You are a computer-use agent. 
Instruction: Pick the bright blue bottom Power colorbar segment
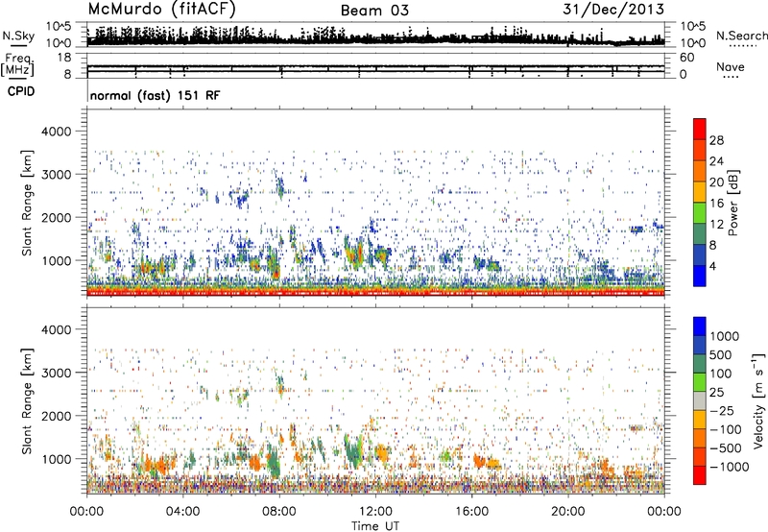700,276
